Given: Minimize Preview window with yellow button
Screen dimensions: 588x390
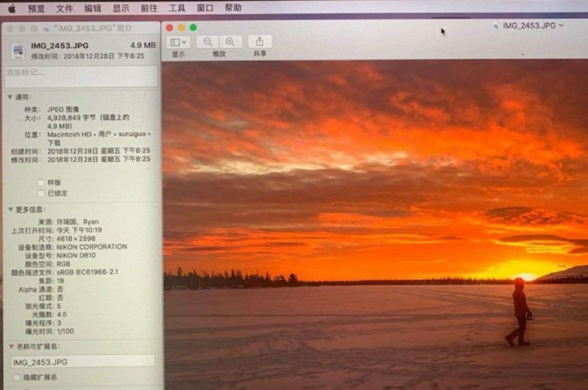Looking at the screenshot, I should click(x=182, y=28).
